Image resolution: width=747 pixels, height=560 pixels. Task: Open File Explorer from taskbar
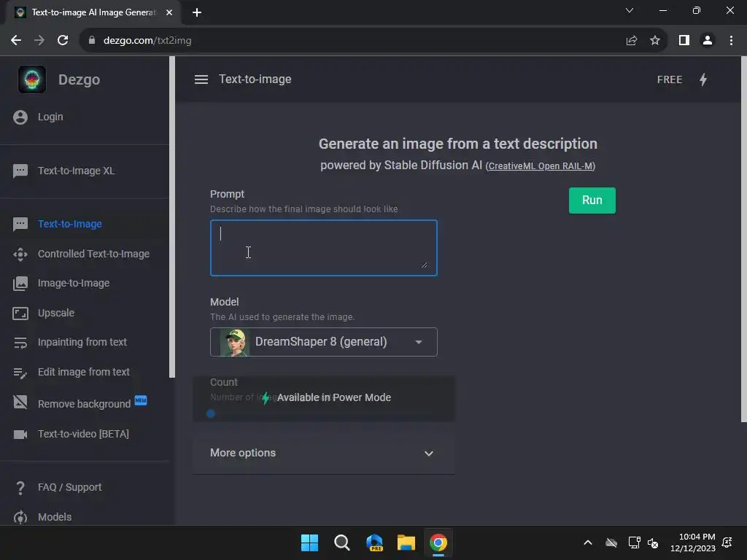click(x=406, y=542)
